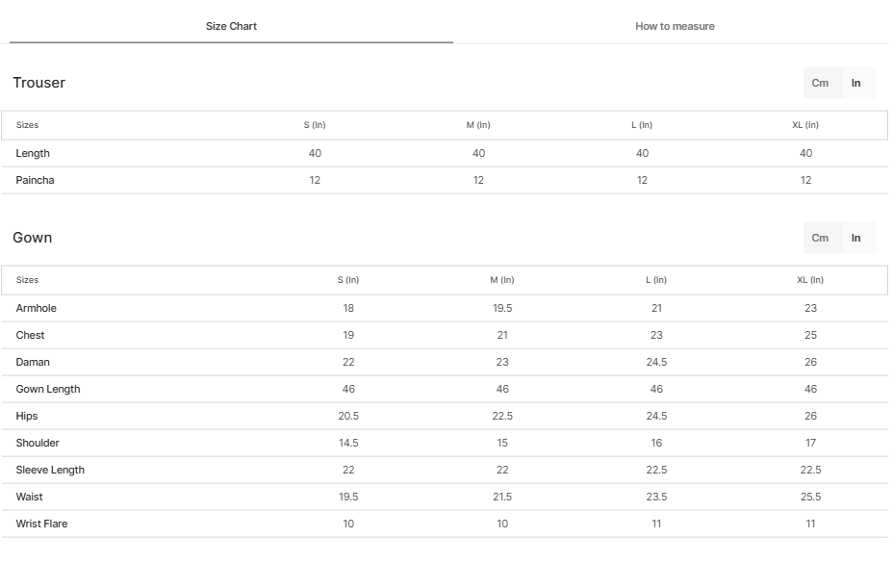Click the Length row label in Trouser table
The image size is (893, 588).
pos(33,153)
